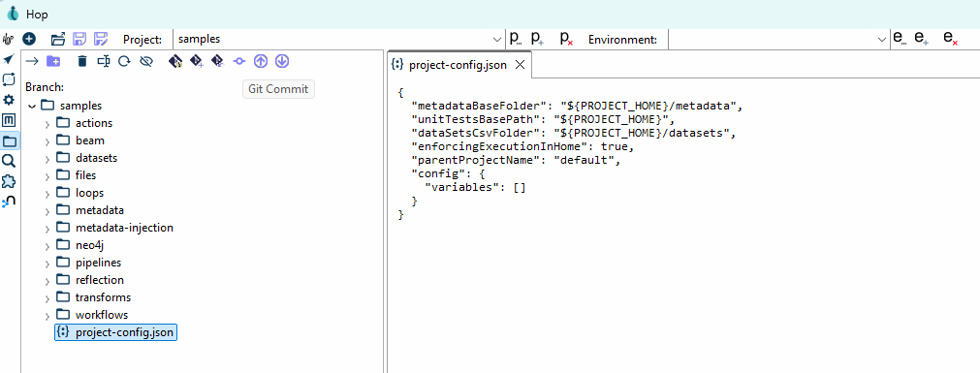
Task: Open the selected file with arrow icon
Action: [x=31, y=61]
